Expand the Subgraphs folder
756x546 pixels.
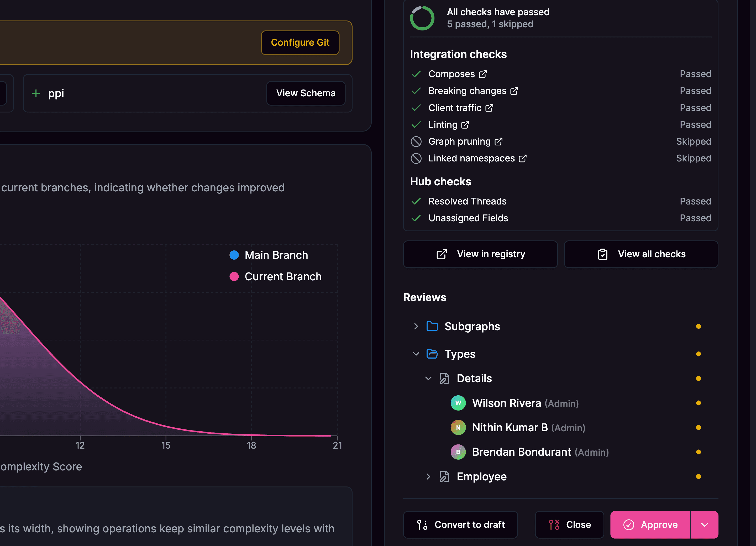click(x=416, y=326)
